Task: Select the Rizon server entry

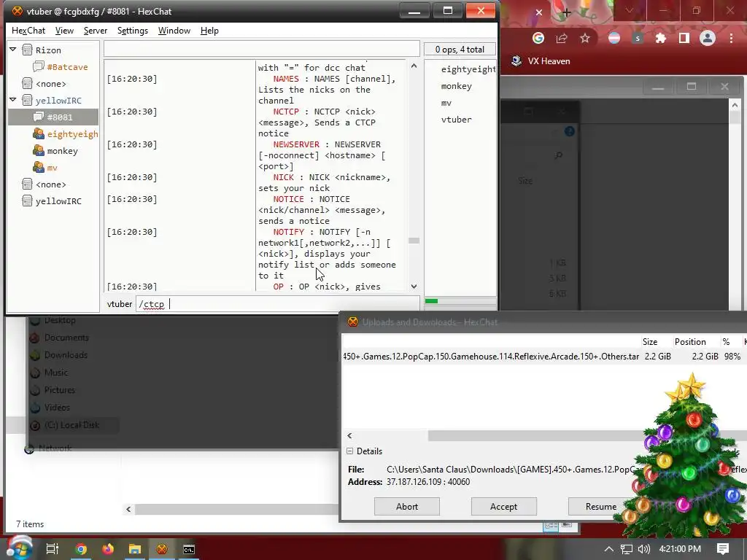Action: coord(48,50)
